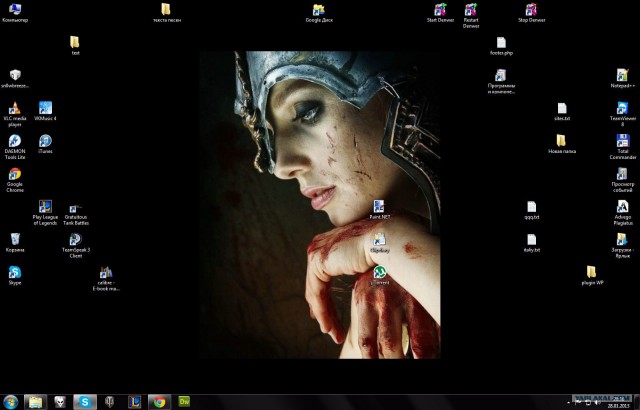Launch the TeamViewer 8 shortcut
Screen dimensions: 640x410
pos(622,109)
